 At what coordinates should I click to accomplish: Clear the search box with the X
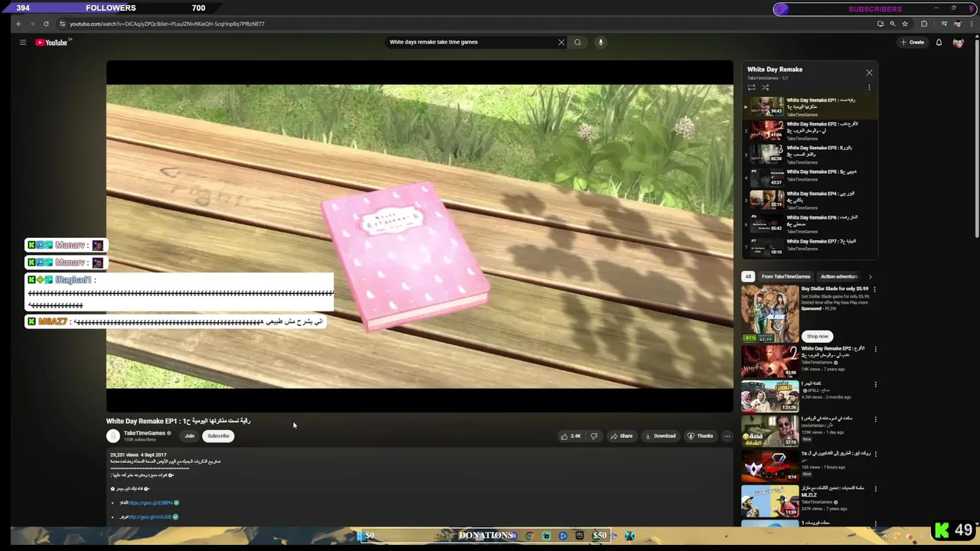pos(561,42)
